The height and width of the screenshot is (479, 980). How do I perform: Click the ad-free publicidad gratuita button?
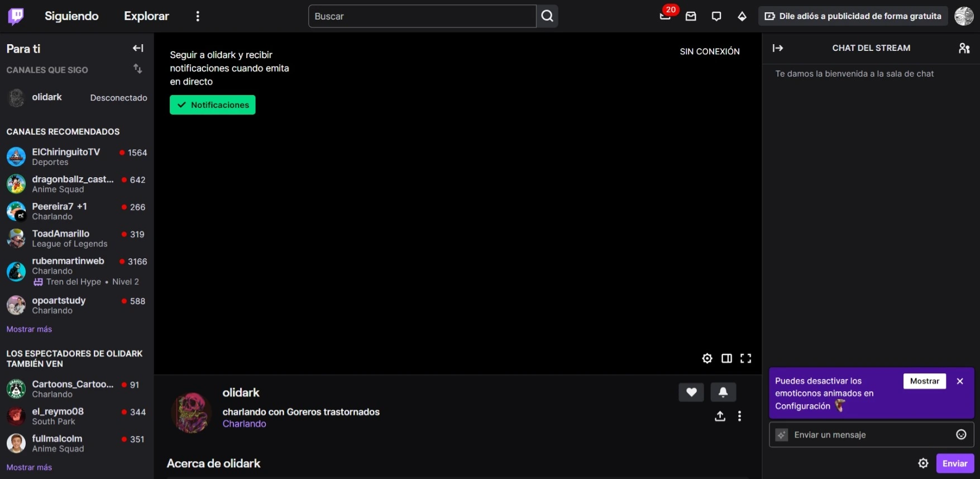(853, 16)
